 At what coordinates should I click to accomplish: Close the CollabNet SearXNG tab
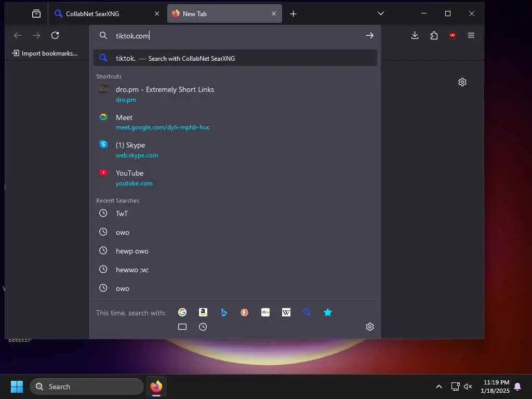[157, 14]
